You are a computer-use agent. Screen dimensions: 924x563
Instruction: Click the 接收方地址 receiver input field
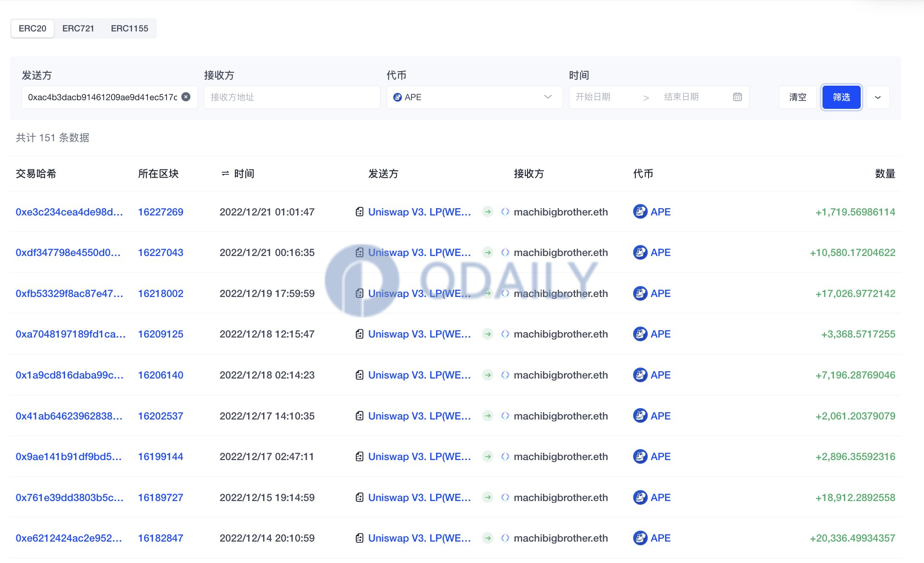pyautogui.click(x=292, y=97)
